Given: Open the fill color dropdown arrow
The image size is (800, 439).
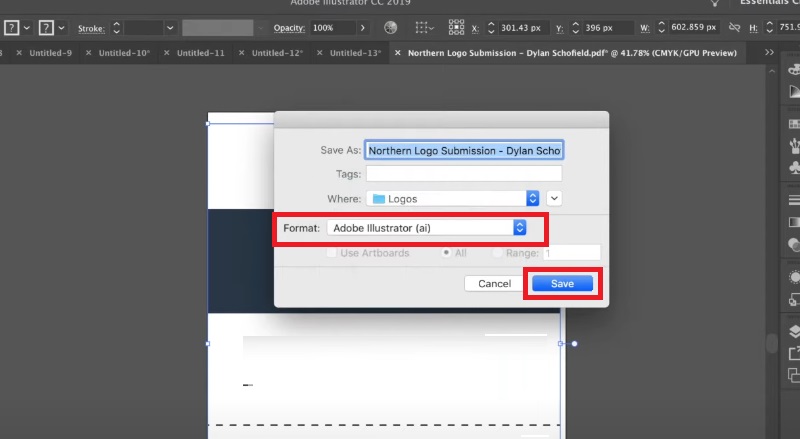Looking at the screenshot, I should 27,28.
